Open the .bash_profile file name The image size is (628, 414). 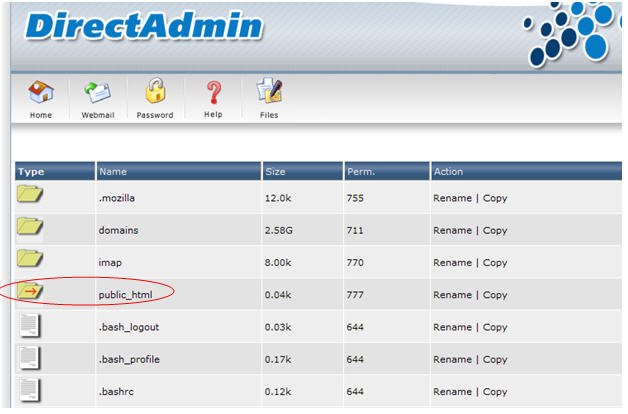tap(129, 360)
